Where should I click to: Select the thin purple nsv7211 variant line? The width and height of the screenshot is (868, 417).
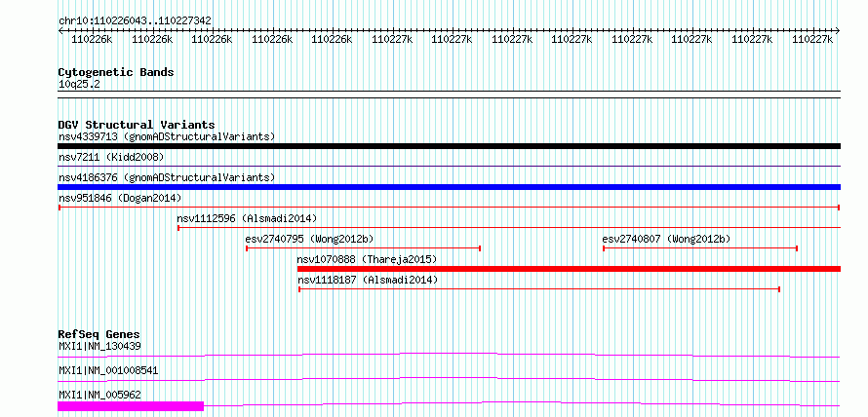449,166
